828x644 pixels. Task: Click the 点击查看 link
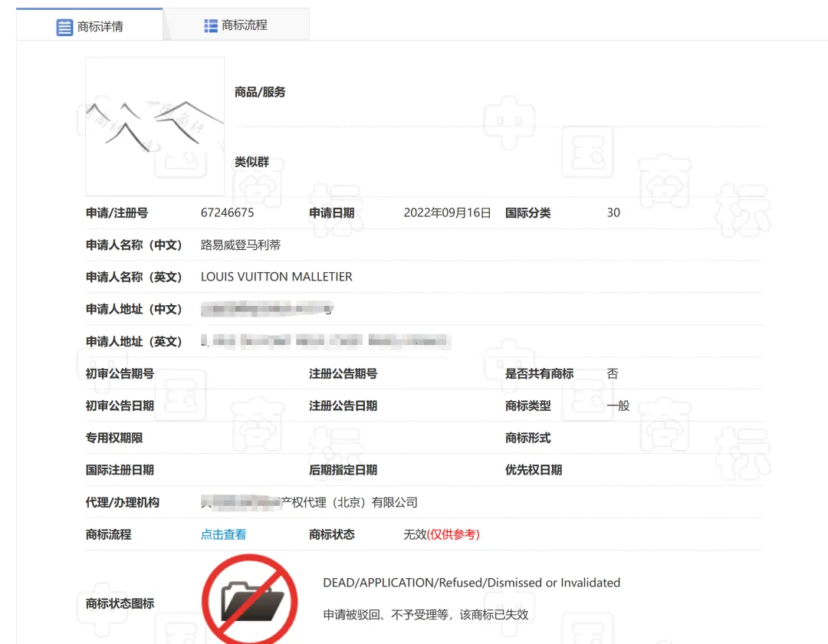(x=223, y=534)
